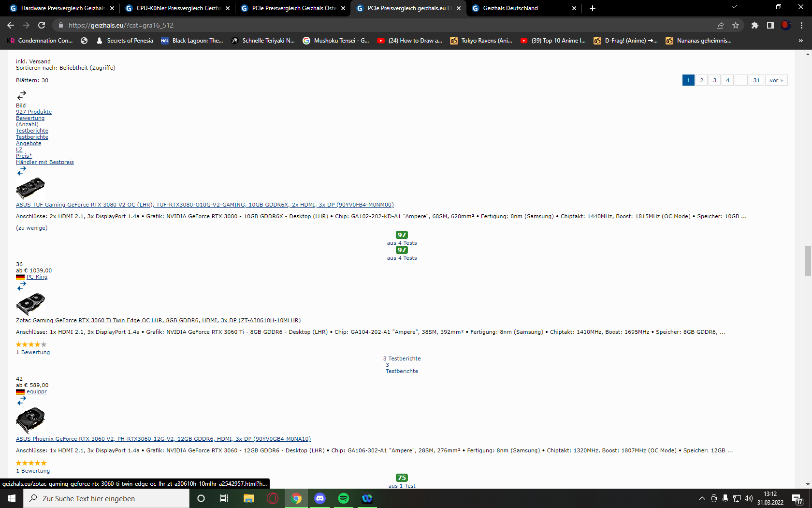Reload the current page
Screen dimensions: 812x508
(x=42, y=25)
